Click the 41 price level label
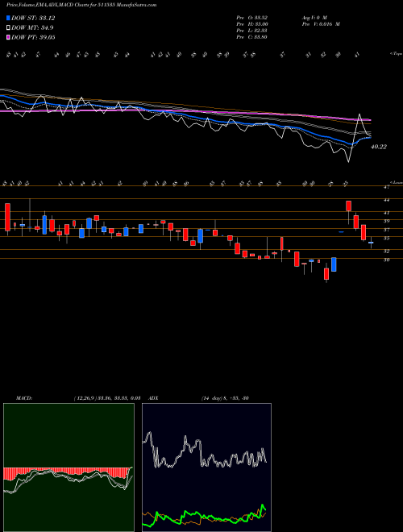 click(386, 213)
